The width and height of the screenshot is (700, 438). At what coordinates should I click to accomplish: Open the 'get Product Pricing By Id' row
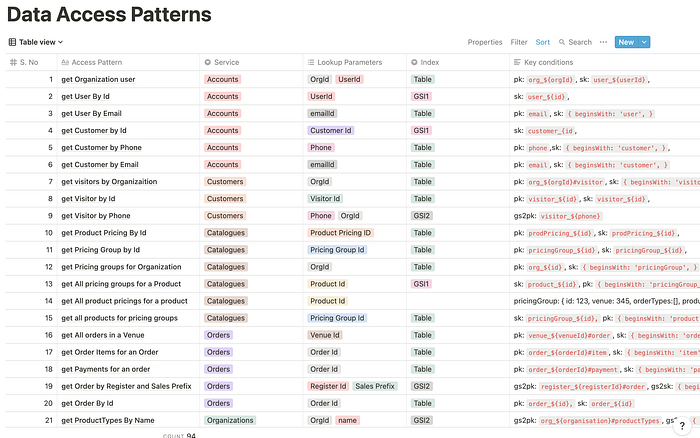[x=104, y=233]
